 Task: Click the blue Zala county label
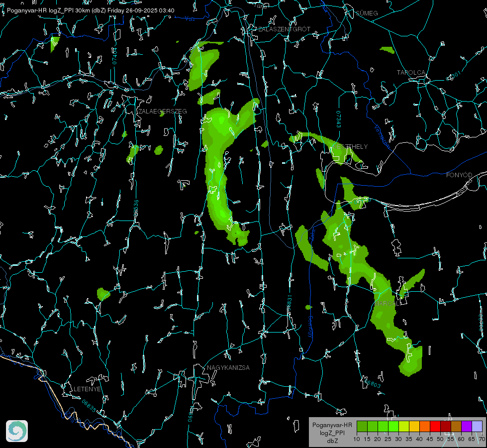[312, 234]
